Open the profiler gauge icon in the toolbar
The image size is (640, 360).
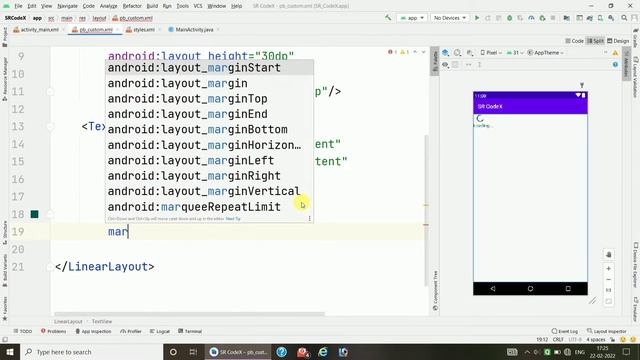click(x=531, y=18)
